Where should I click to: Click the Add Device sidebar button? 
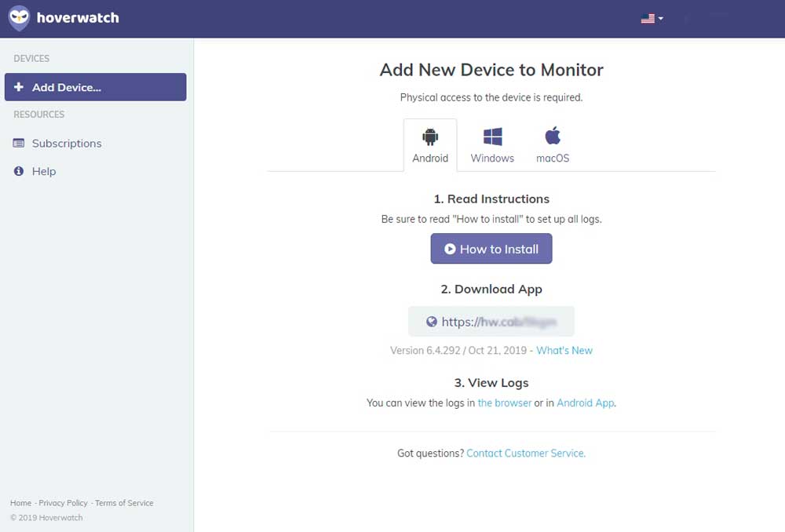pos(95,87)
